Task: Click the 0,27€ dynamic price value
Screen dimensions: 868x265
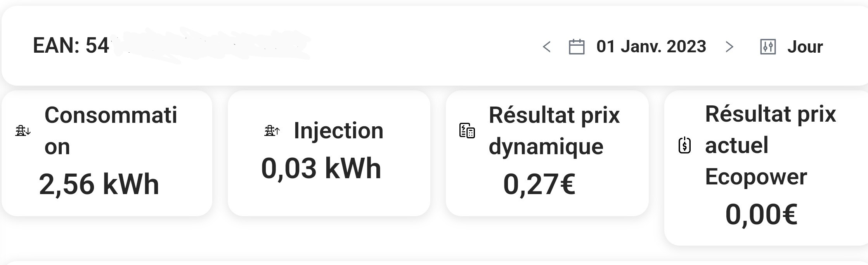Action: coord(539,184)
